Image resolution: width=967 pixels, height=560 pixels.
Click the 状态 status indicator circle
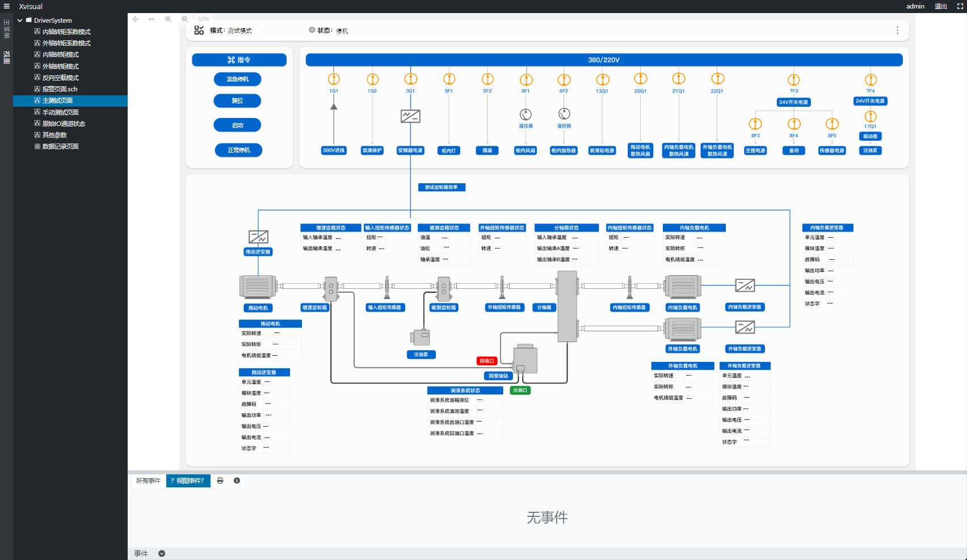click(x=312, y=30)
